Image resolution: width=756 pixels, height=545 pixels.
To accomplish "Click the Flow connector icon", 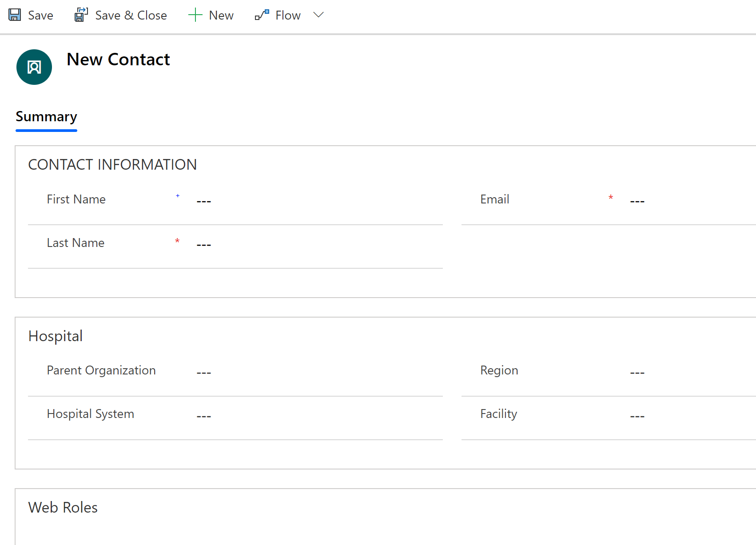I will pyautogui.click(x=262, y=15).
